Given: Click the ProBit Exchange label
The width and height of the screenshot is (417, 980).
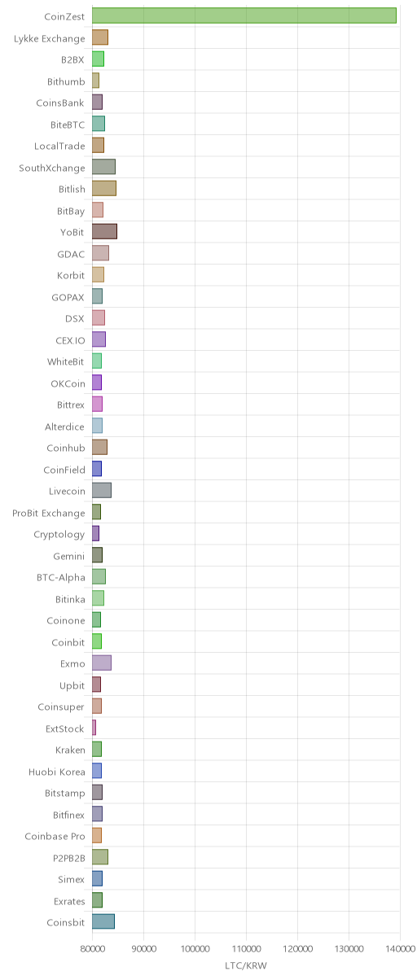Looking at the screenshot, I should [x=48, y=513].
